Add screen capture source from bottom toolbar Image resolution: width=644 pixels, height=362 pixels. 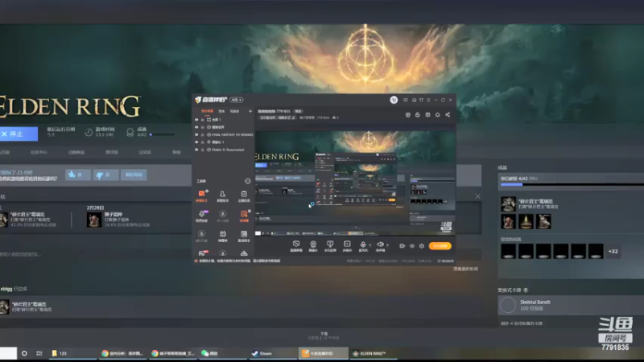pos(296,246)
